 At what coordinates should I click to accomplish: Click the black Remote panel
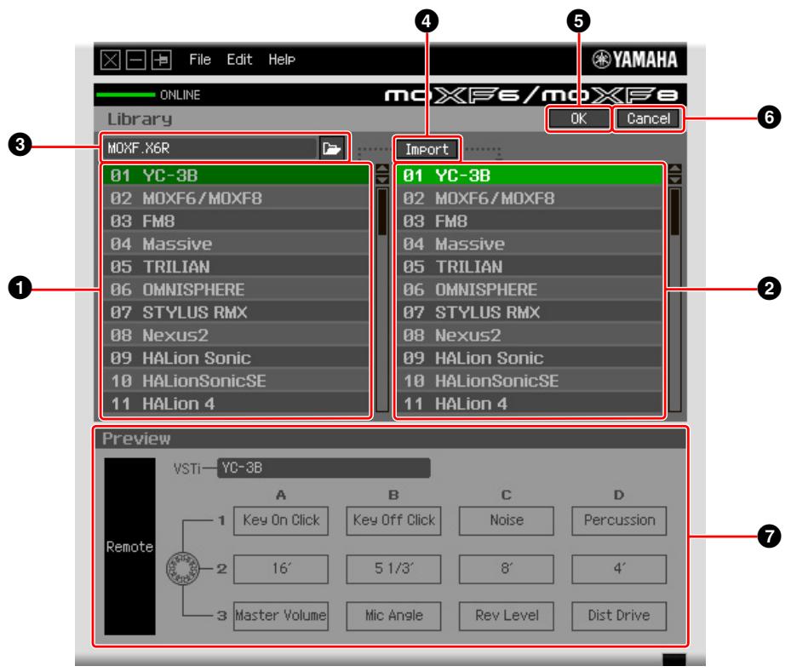pyautogui.click(x=129, y=547)
